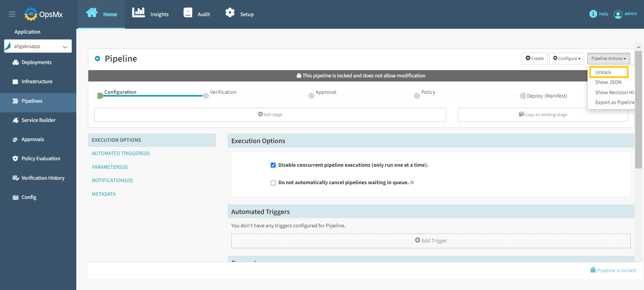The width and height of the screenshot is (644, 290).
Task: Open the Automated Triggers(0) link
Action: tap(120, 153)
